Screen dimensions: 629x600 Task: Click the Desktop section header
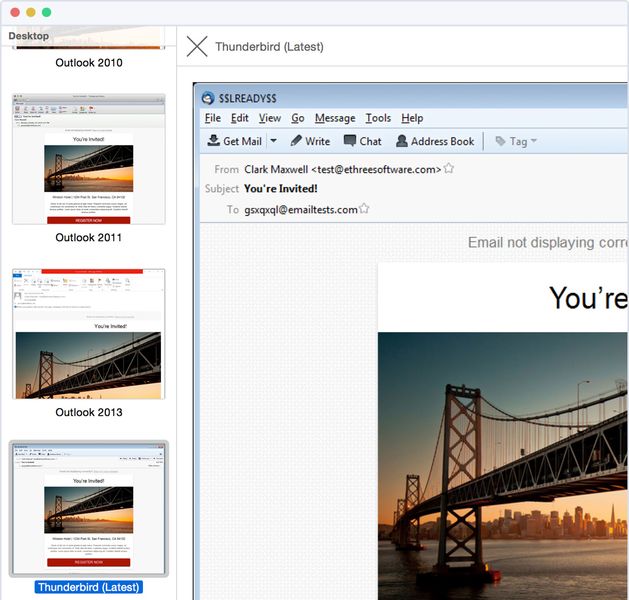coord(28,36)
